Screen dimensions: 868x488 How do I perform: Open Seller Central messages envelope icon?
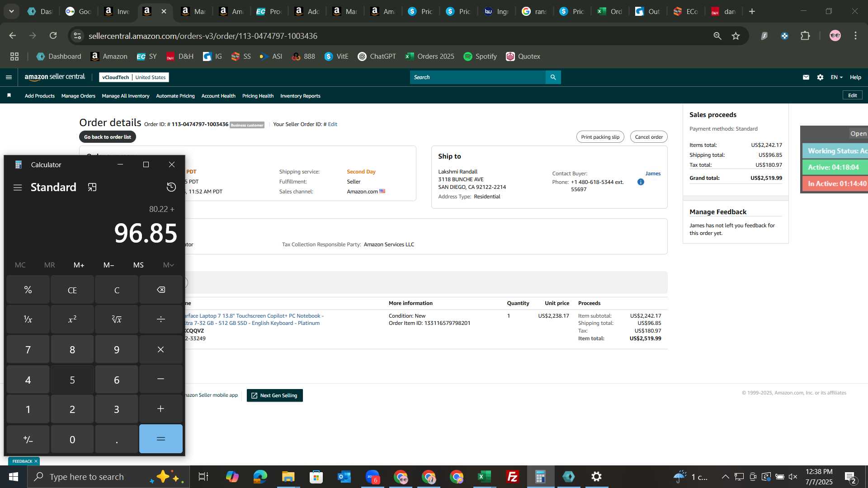click(806, 77)
